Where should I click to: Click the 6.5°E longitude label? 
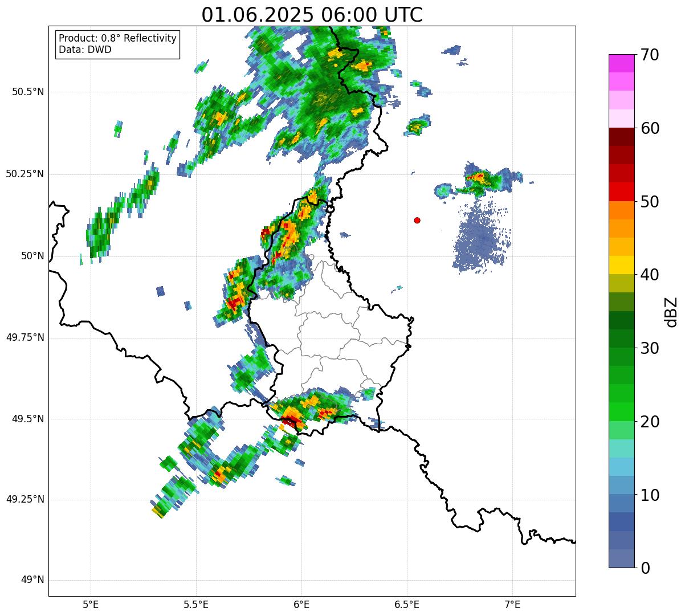click(x=407, y=604)
